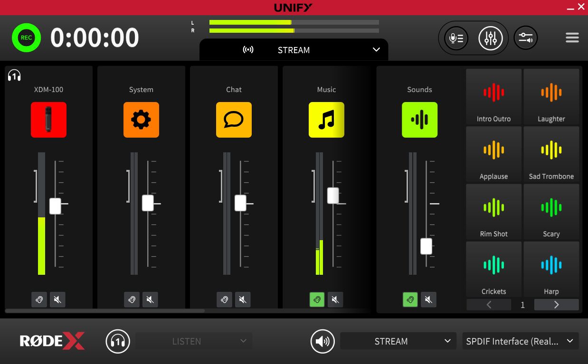This screenshot has height=364, width=588.
Task: Click the headphones 1 icon in bottom bar
Action: (118, 341)
